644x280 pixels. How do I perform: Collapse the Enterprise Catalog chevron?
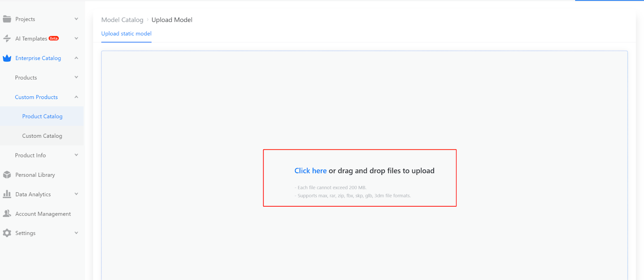click(76, 58)
